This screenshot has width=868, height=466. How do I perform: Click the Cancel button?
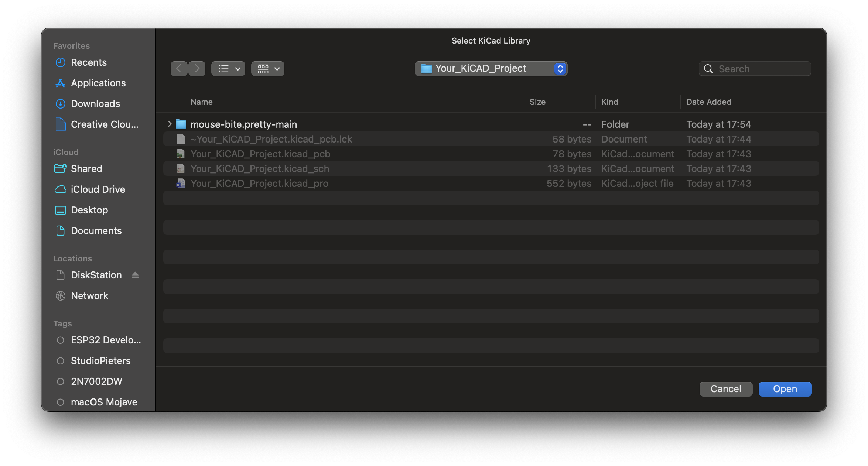click(x=726, y=389)
